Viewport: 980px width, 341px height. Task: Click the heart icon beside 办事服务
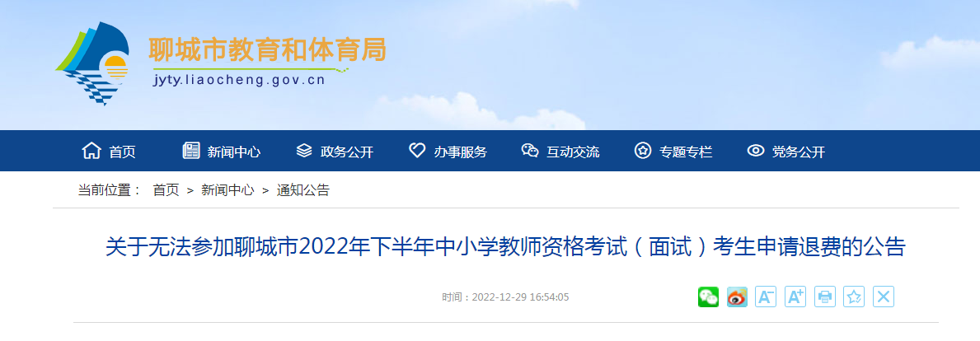(x=417, y=151)
